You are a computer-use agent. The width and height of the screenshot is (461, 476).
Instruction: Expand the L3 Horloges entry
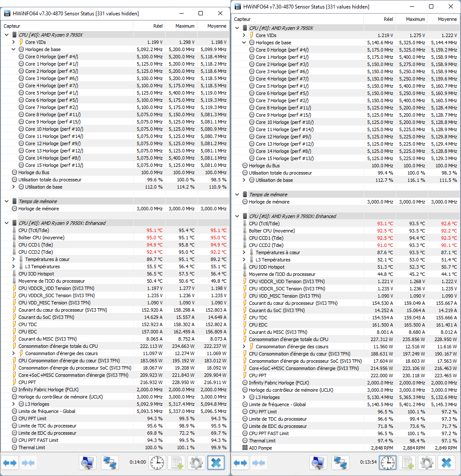(14, 404)
